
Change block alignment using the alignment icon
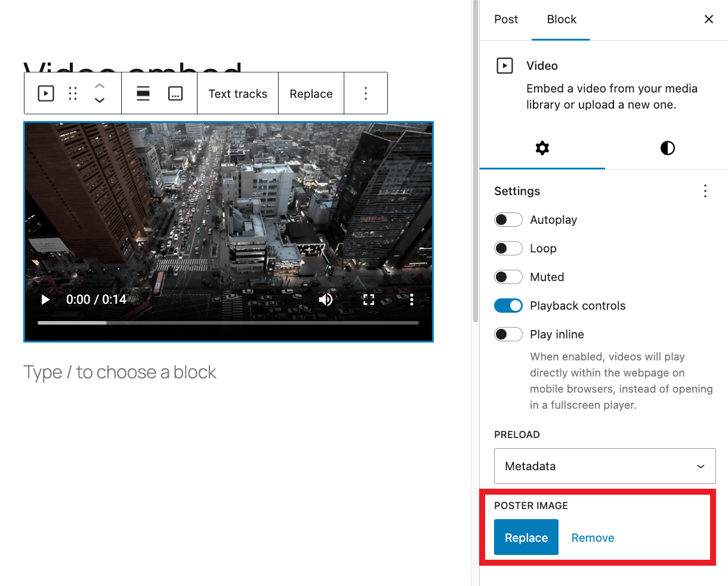pyautogui.click(x=143, y=93)
